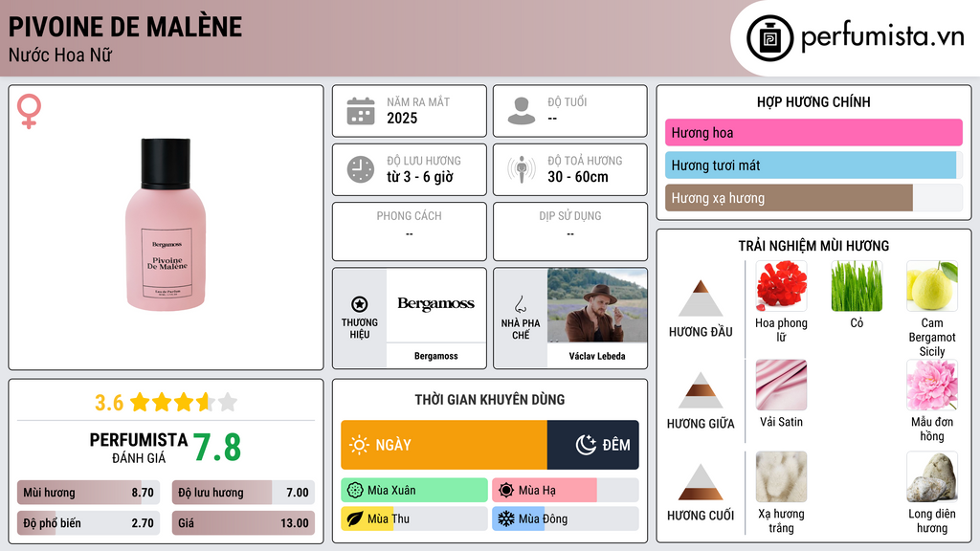This screenshot has width=980, height=551.
Task: Click the Bergamoss brand name caption
Action: (435, 356)
